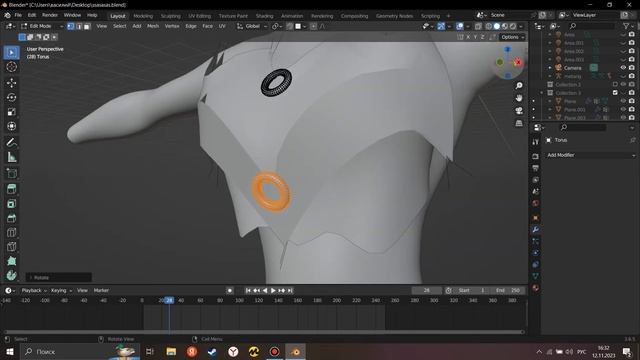Image resolution: width=640 pixels, height=360 pixels.
Task: Open the Particles properties tab
Action: tap(536, 241)
